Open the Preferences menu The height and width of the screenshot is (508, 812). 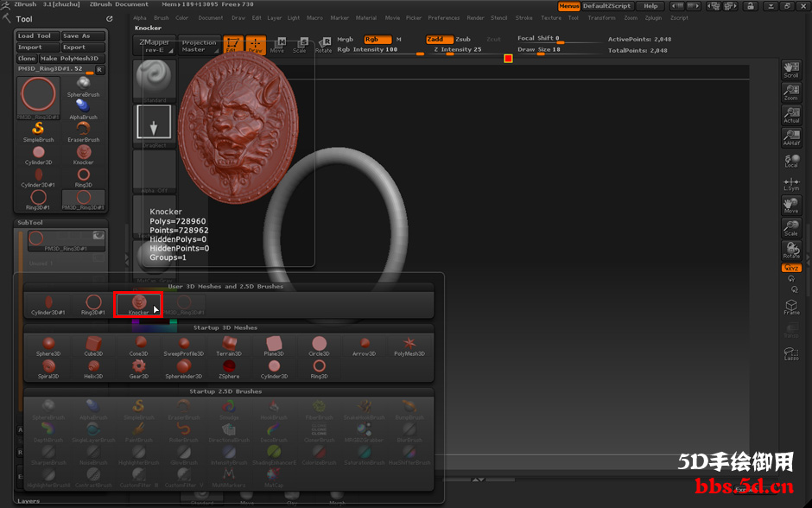click(x=444, y=17)
